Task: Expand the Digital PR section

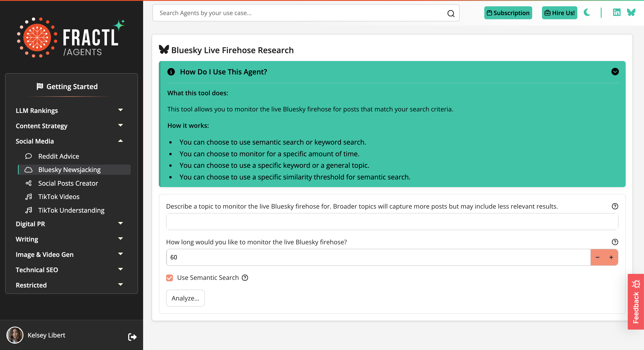Action: (x=121, y=224)
